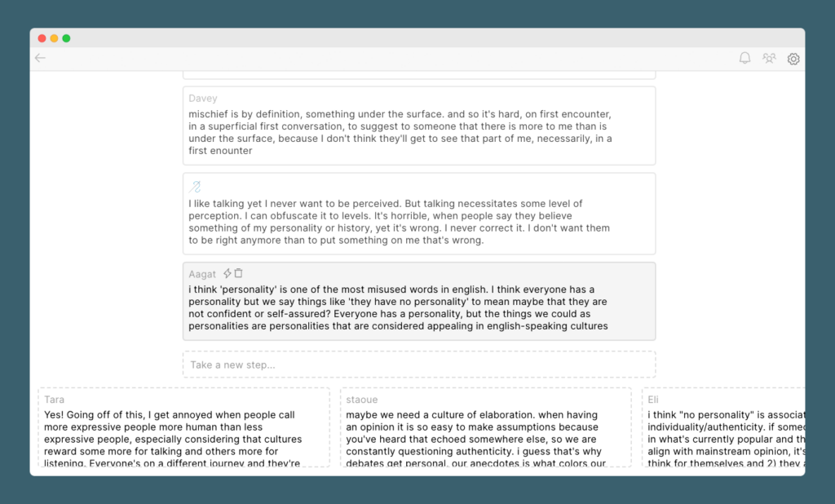Open Eli's "no personality" reply card
The height and width of the screenshot is (504, 835).
click(724, 428)
